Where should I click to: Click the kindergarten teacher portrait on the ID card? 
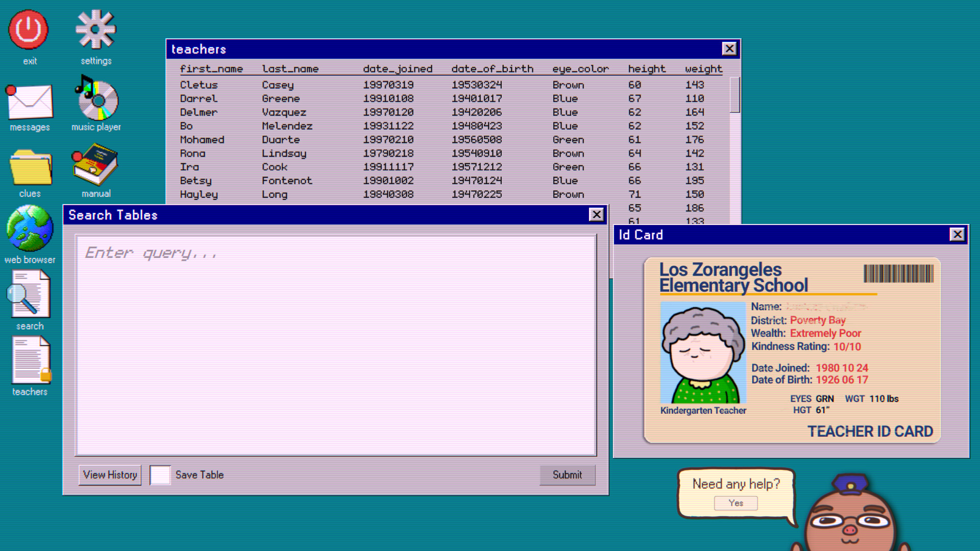[703, 352]
